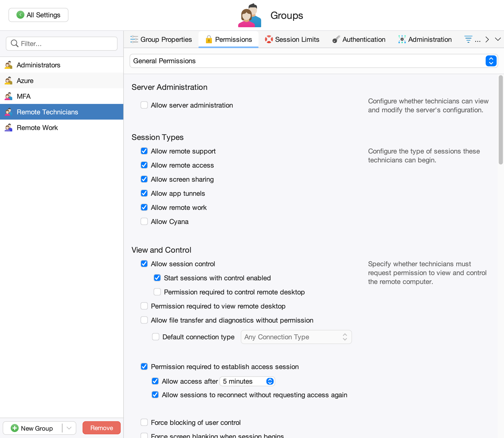Screen dimensions: 504x438
Task: Open the 5 minutes access delay dropdown
Action: 247,381
